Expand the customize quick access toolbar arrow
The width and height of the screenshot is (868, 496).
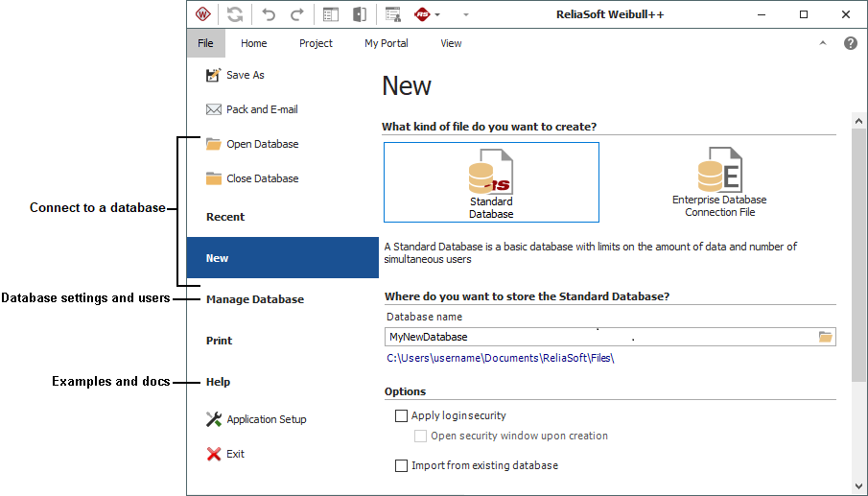466,15
